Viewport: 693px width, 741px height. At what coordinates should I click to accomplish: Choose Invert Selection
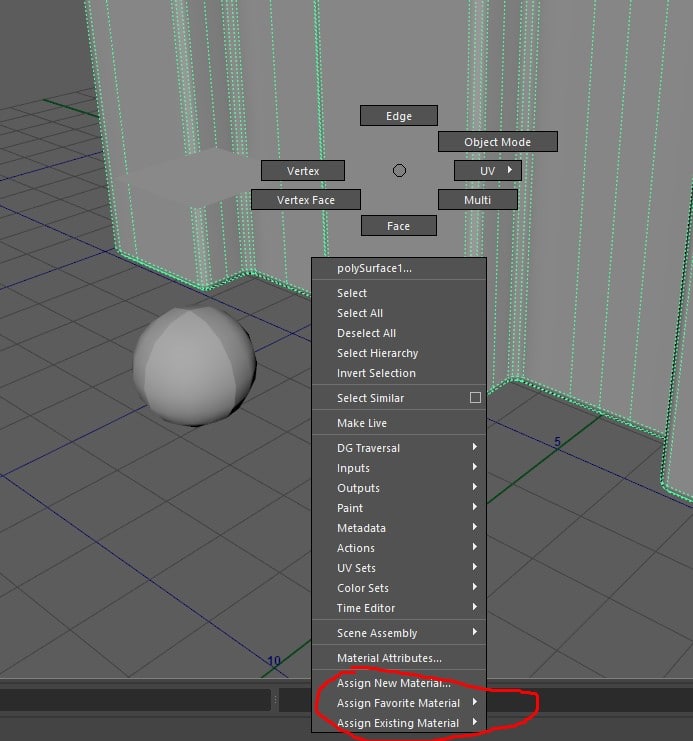point(398,373)
